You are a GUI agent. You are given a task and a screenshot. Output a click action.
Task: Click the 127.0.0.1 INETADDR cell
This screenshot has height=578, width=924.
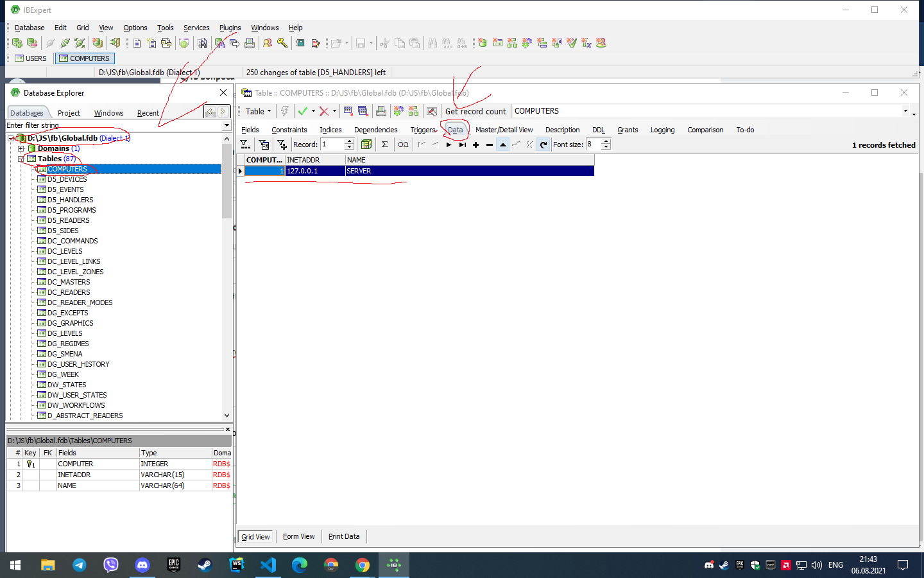[315, 171]
